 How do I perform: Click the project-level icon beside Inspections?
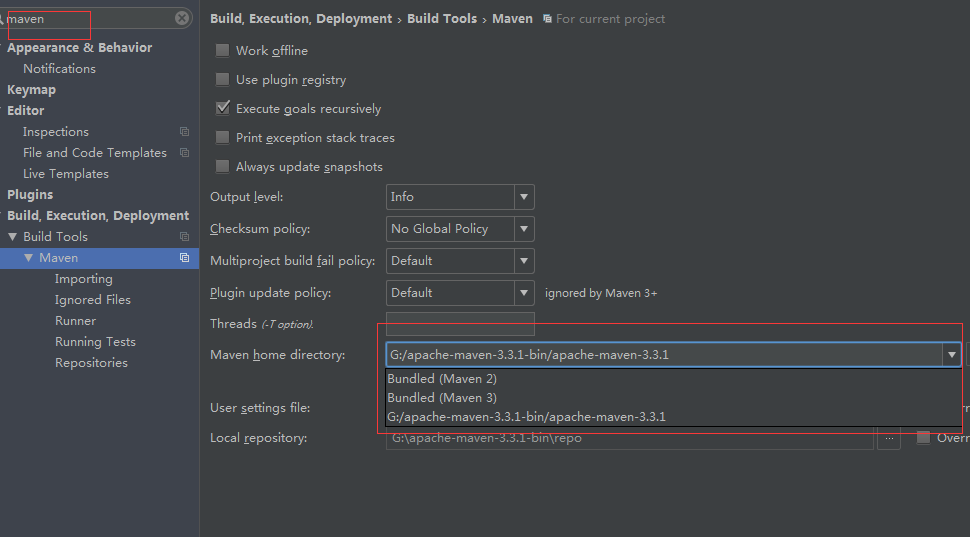pyautogui.click(x=184, y=132)
